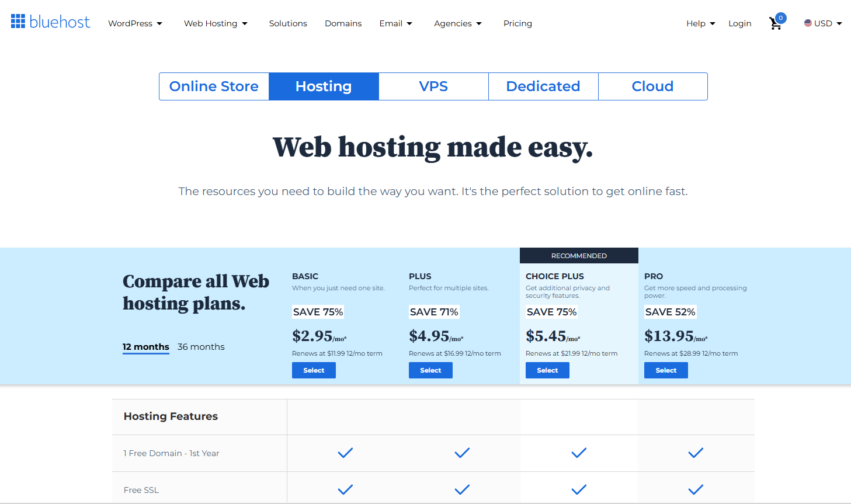Click the BASIC plan title

(x=305, y=276)
